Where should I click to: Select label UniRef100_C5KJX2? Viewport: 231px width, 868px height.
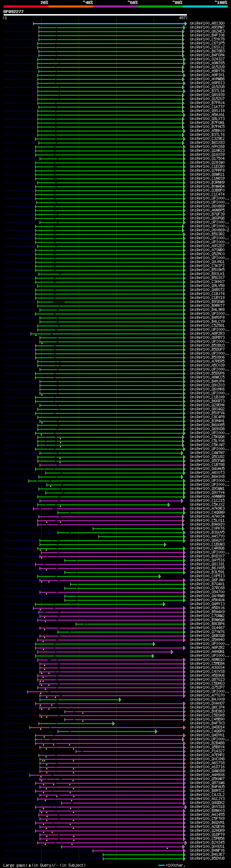[x=207, y=505]
